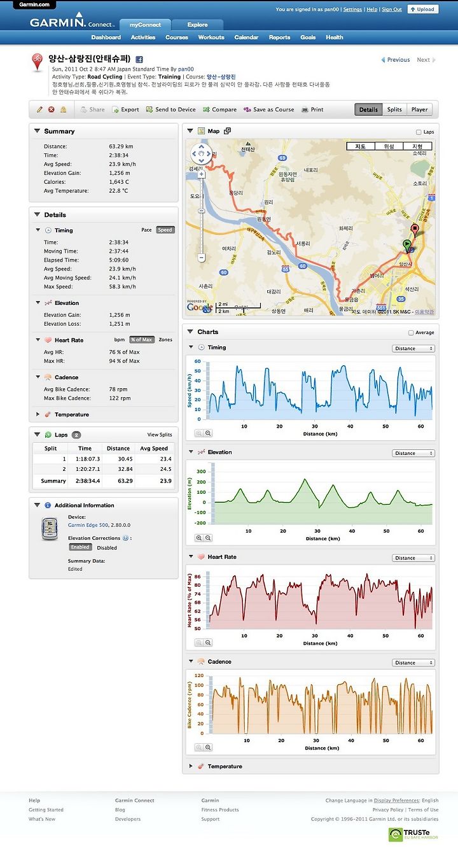This screenshot has height=868, width=458.
Task: Switch map to 지형 terrain view
Action: [x=417, y=146]
